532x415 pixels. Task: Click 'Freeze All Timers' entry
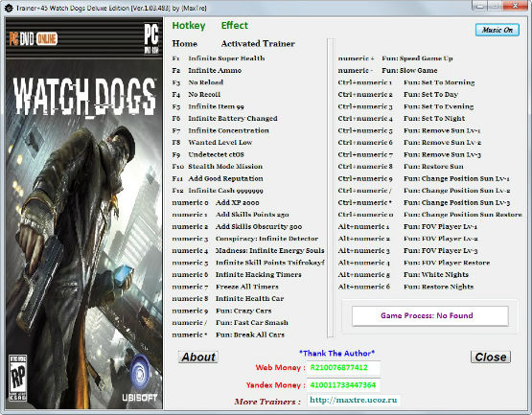247,287
